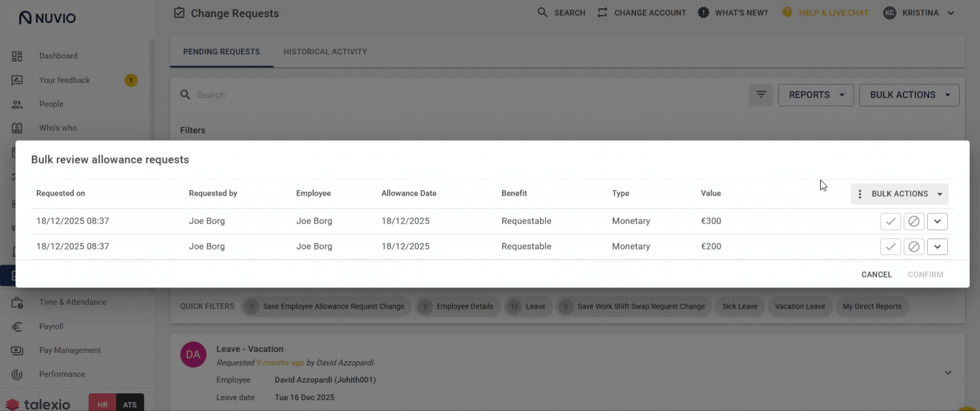The image size is (980, 411).
Task: Filter by Employee Details quick filter
Action: pos(457,307)
